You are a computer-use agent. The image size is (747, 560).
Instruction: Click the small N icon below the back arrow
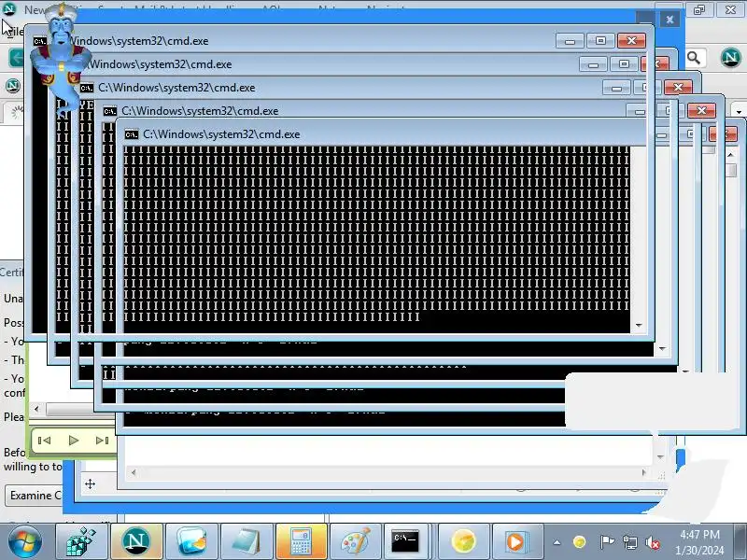coord(12,86)
